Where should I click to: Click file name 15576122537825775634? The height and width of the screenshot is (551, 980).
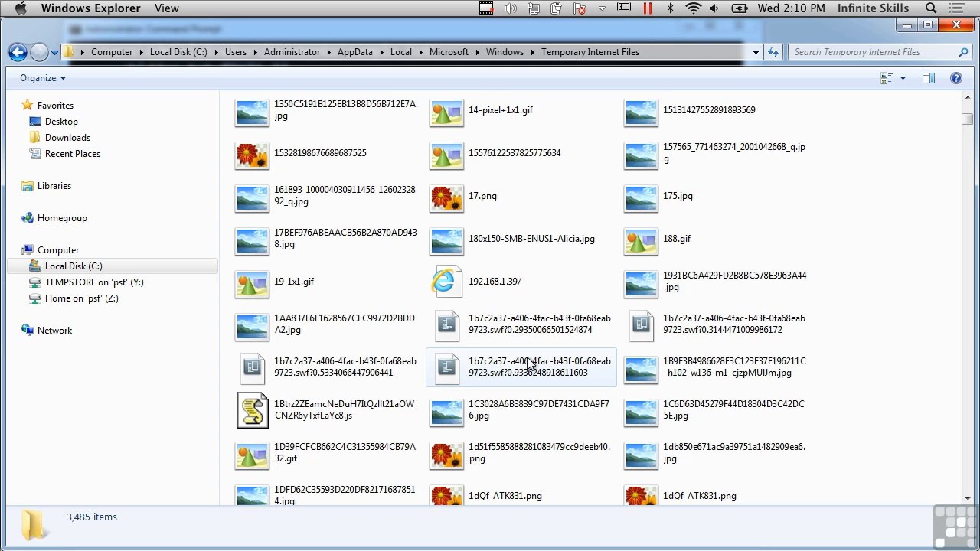[514, 153]
